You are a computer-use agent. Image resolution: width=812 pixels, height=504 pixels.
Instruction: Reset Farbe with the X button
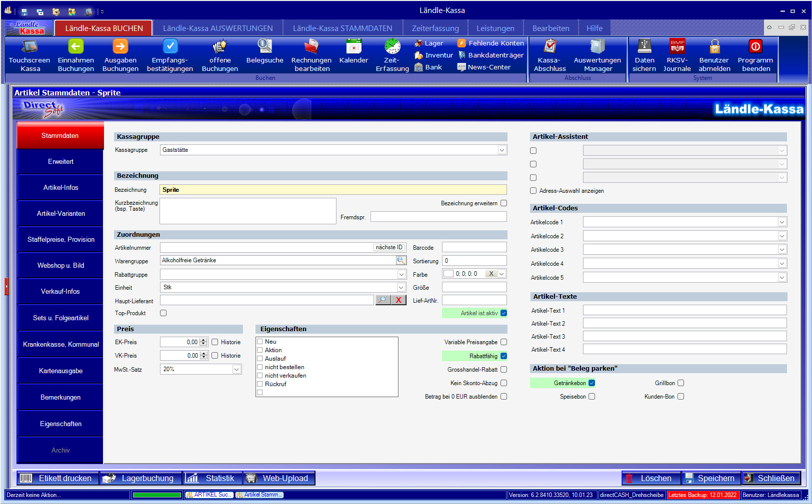tap(491, 274)
